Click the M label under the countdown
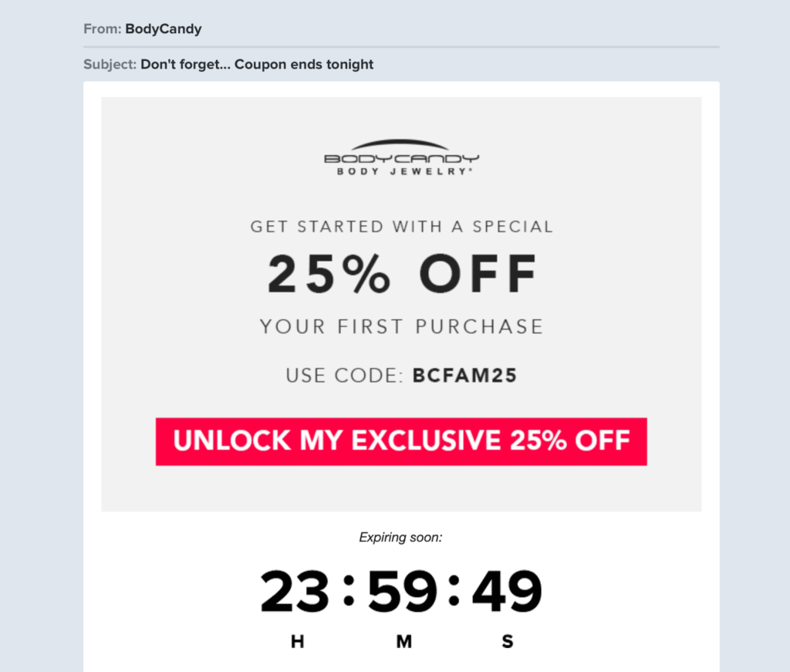This screenshot has height=672, width=790. (x=403, y=641)
